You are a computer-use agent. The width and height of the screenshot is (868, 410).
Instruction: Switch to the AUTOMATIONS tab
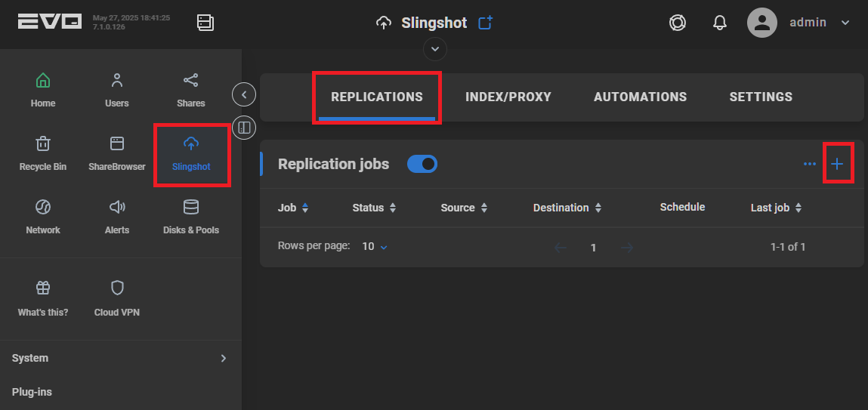tap(640, 97)
